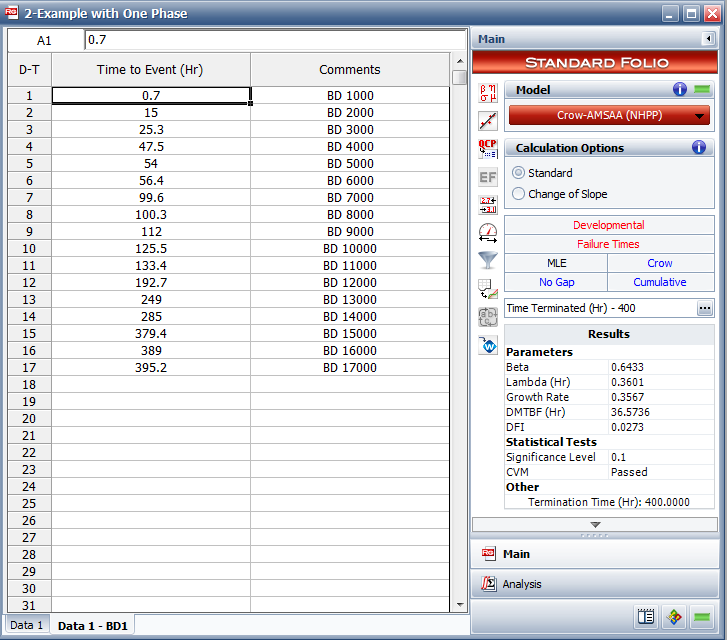
Task: Click the Time to Event (Hr) column header
Action: 151,70
